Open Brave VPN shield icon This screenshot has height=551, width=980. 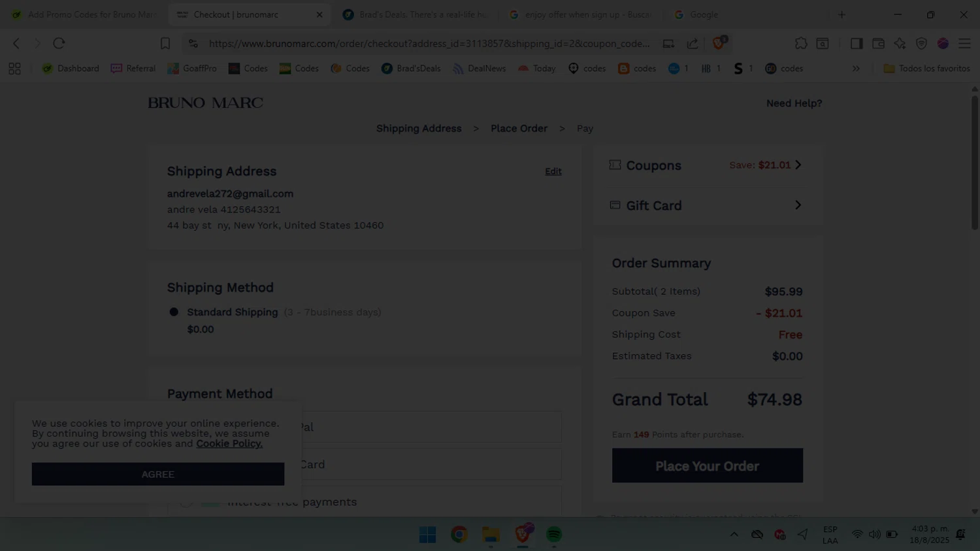tap(921, 43)
